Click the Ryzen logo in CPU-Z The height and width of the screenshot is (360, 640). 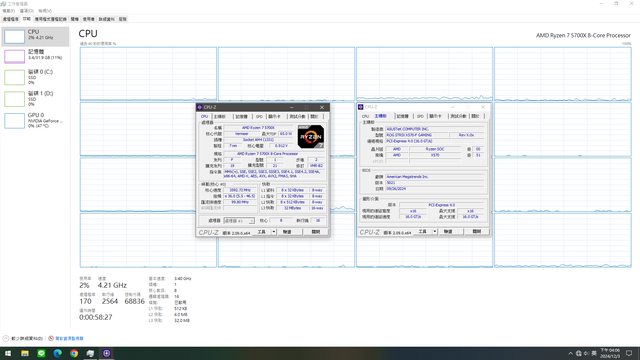click(x=311, y=137)
